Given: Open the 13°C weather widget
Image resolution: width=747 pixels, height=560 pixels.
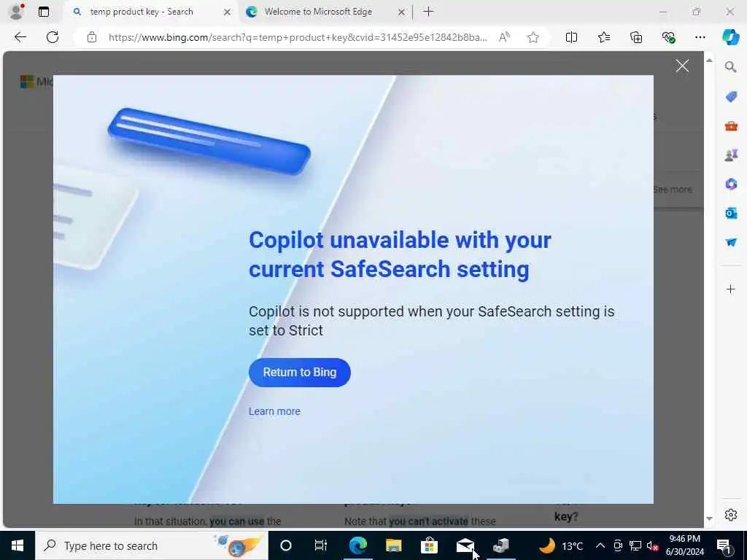Looking at the screenshot, I should tap(561, 545).
